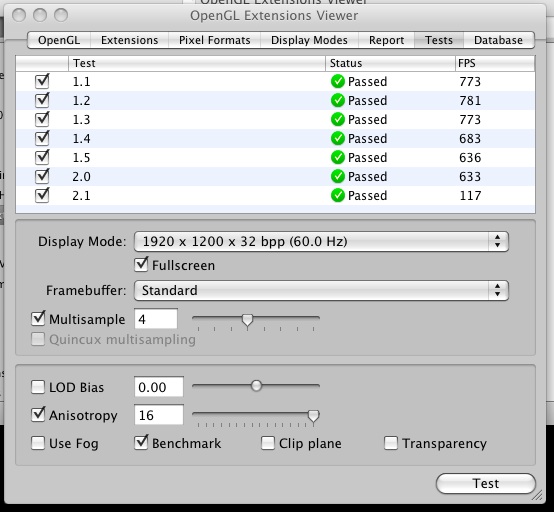This screenshot has height=512, width=554.
Task: Toggle the Benchmark checkbox
Action: [x=141, y=442]
